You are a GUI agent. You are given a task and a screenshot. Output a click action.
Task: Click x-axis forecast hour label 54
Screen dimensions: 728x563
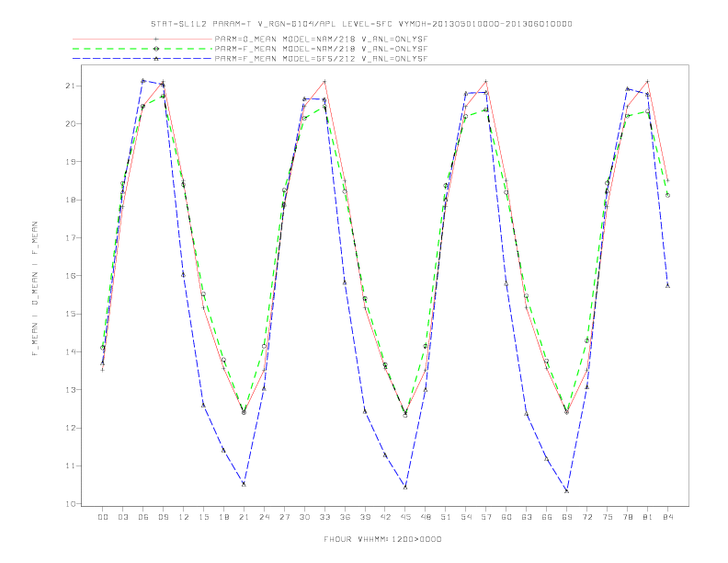(x=466, y=517)
